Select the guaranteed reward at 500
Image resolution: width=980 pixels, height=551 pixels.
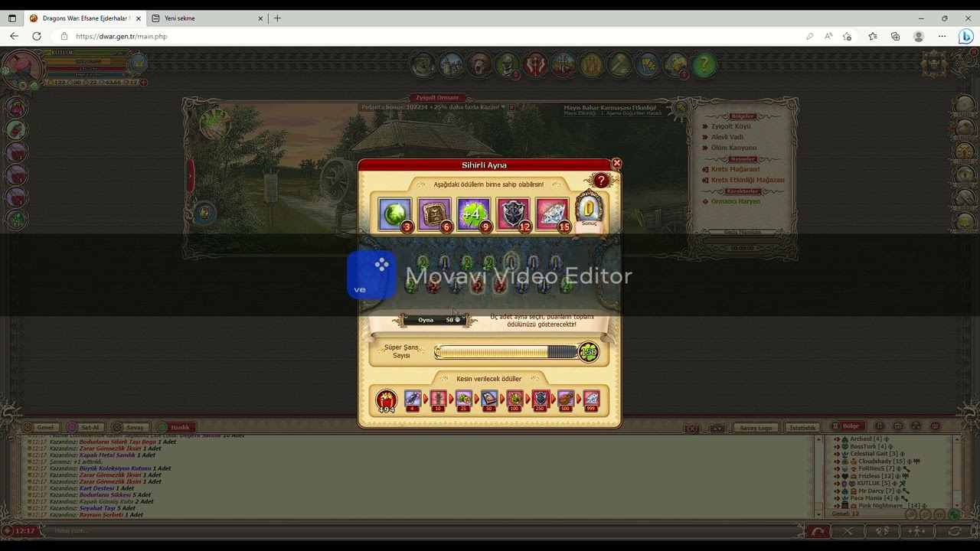(566, 400)
